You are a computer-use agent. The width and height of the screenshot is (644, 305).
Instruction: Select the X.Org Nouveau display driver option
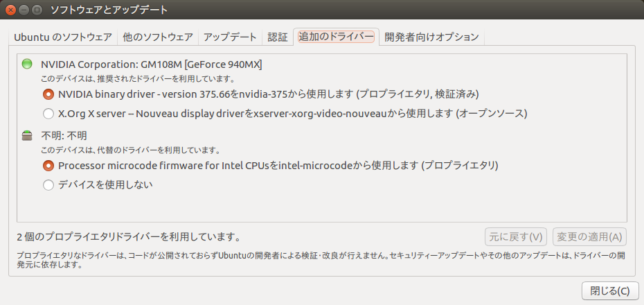click(48, 113)
